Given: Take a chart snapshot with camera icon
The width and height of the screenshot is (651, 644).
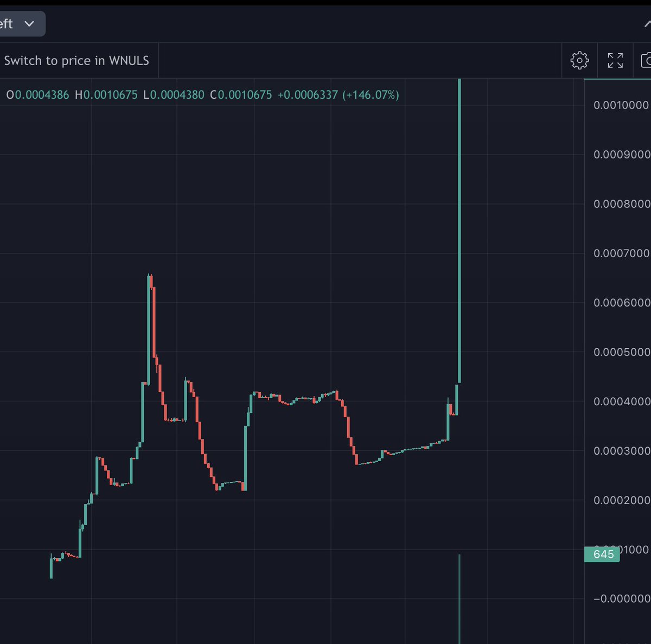Looking at the screenshot, I should (x=646, y=60).
